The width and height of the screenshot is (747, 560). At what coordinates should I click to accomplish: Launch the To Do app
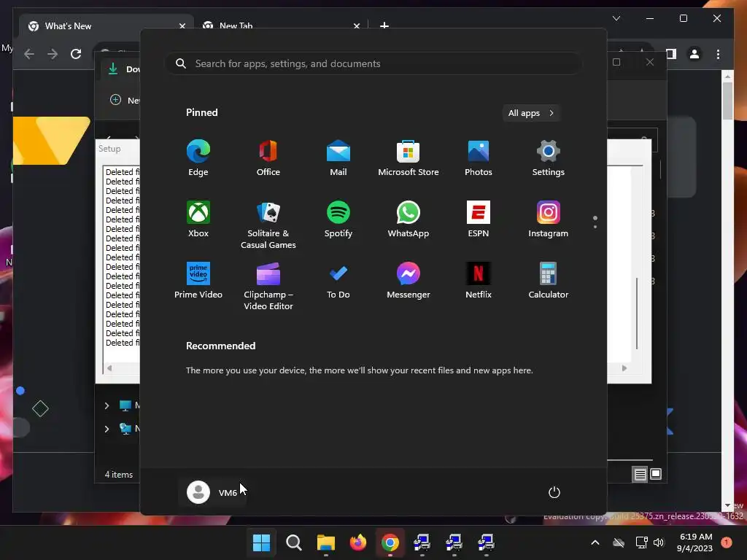coord(338,281)
